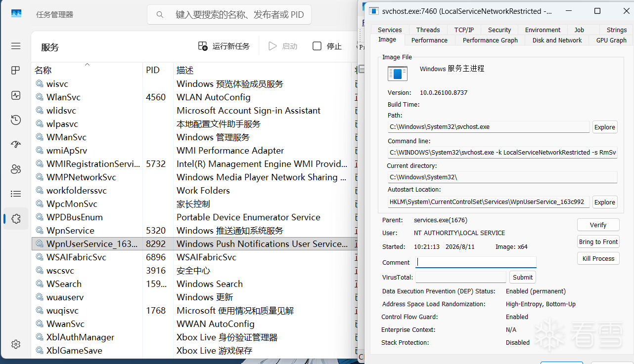Submit the file to VirusTotal
The width and height of the screenshot is (634, 364).
click(x=523, y=277)
